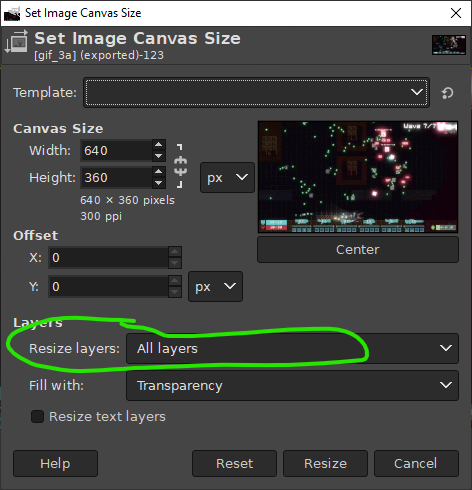Screen dimensions: 472x490
Task: Expand the Fill with Transparency dropdown
Action: [292, 385]
